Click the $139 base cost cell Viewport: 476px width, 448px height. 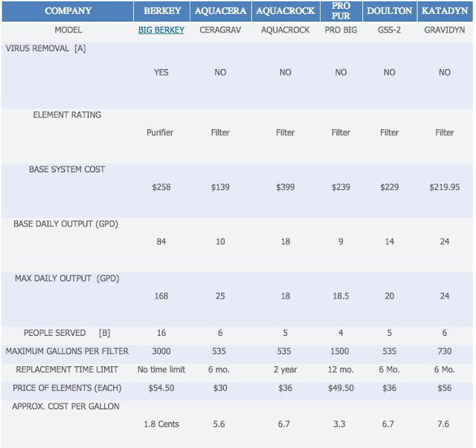click(x=220, y=187)
